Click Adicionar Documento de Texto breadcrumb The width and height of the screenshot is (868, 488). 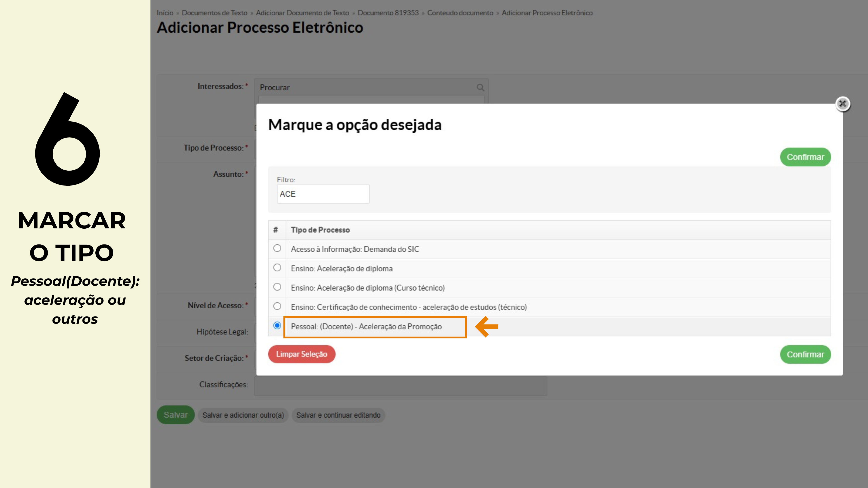click(302, 13)
